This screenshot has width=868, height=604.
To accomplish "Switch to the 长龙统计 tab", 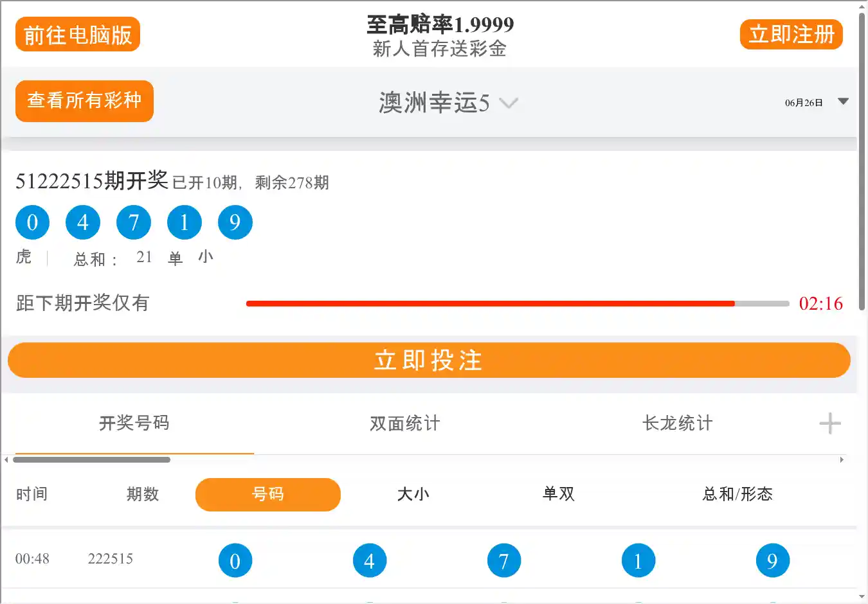I will point(677,423).
